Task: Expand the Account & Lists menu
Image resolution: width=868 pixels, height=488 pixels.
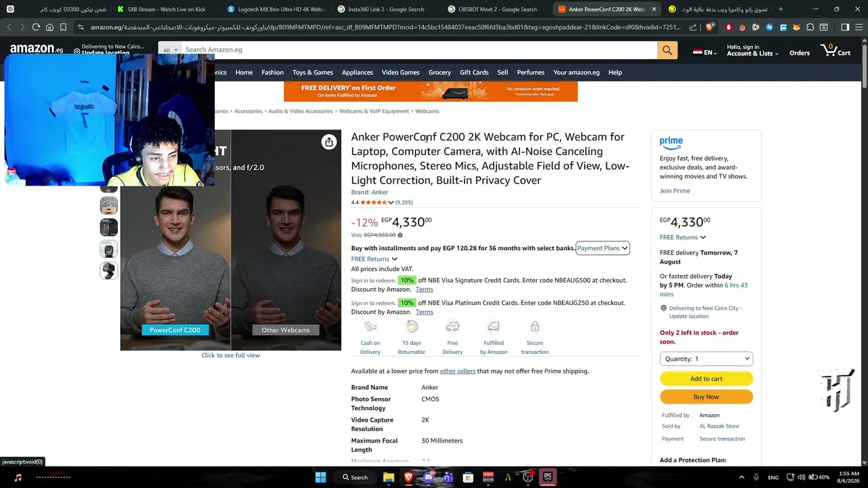Action: (x=752, y=50)
